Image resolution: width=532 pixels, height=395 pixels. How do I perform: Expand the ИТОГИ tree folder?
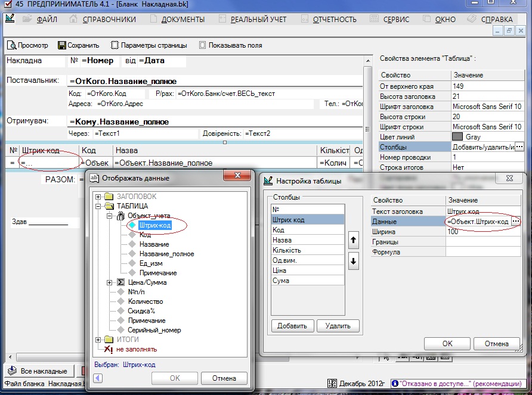98,340
